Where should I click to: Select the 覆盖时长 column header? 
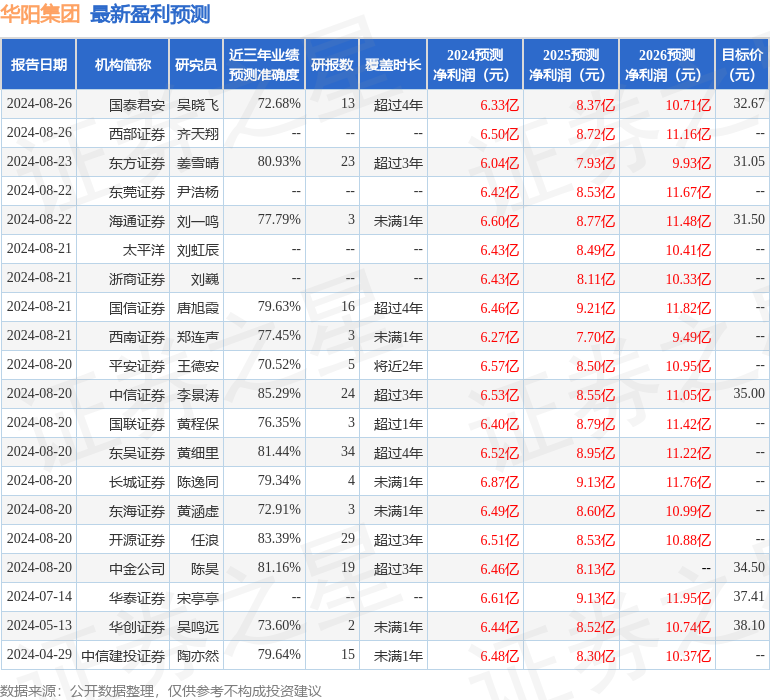pos(393,64)
